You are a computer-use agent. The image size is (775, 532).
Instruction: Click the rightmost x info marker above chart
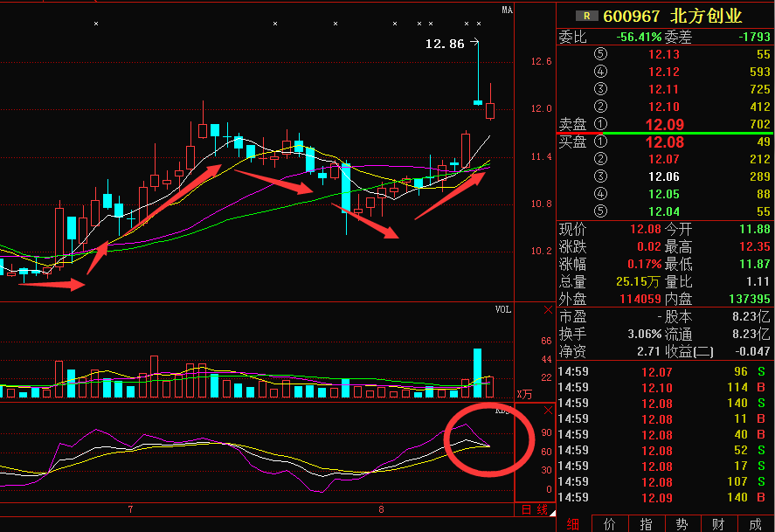(x=480, y=24)
